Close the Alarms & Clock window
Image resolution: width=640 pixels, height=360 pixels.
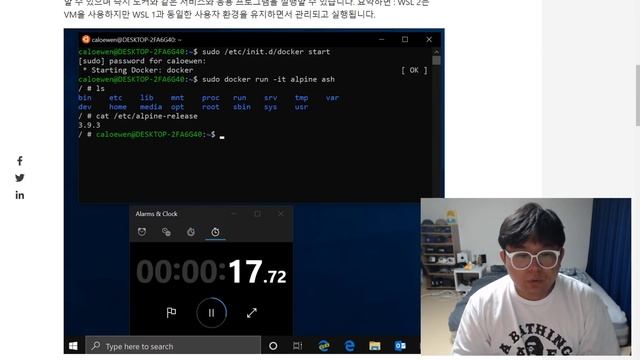[281, 213]
